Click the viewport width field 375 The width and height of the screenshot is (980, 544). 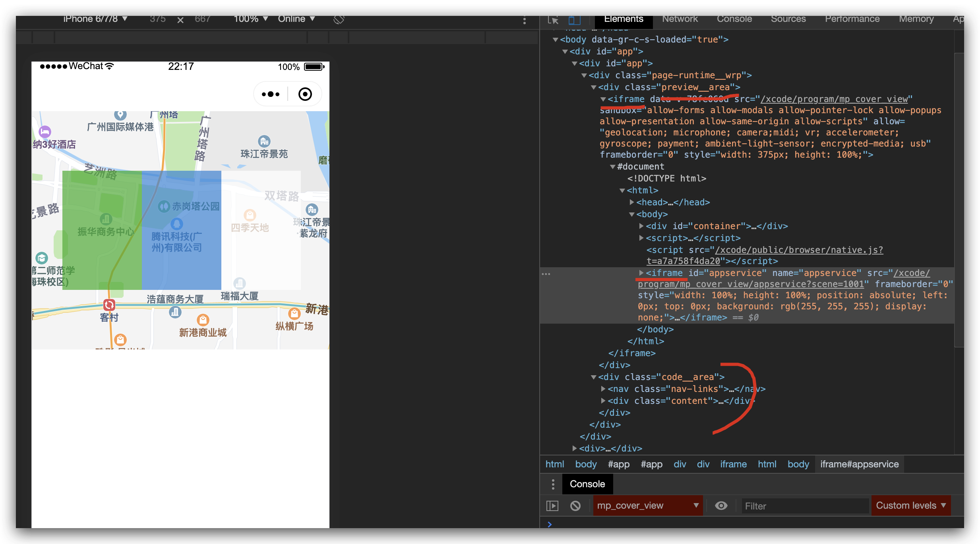click(158, 19)
